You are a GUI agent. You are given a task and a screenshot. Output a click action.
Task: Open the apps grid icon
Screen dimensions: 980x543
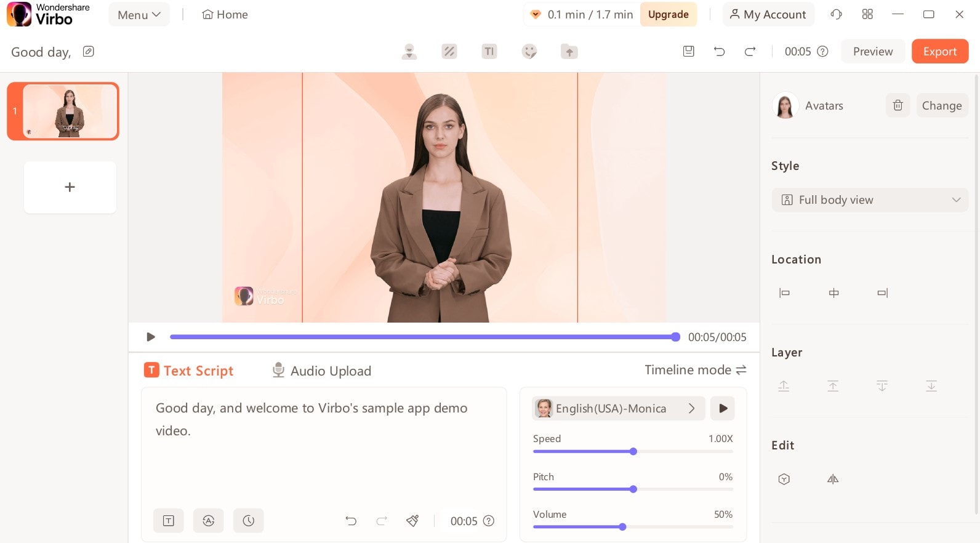point(867,14)
